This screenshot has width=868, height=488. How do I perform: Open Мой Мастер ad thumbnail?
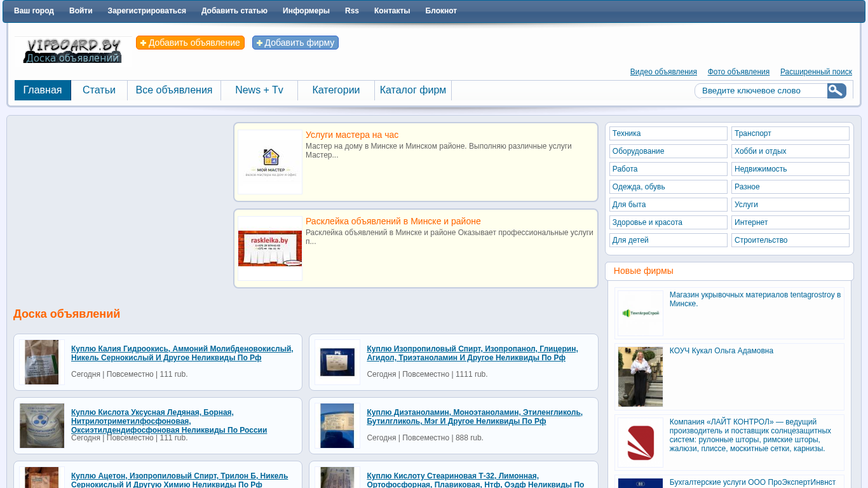tap(270, 162)
